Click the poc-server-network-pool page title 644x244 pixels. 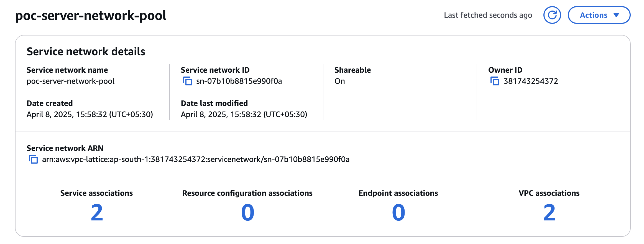[91, 15]
